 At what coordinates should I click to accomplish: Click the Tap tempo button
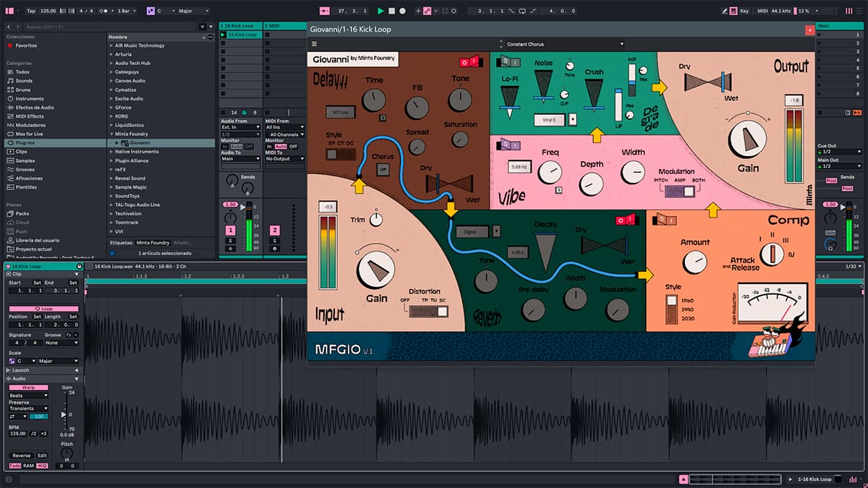coord(30,11)
